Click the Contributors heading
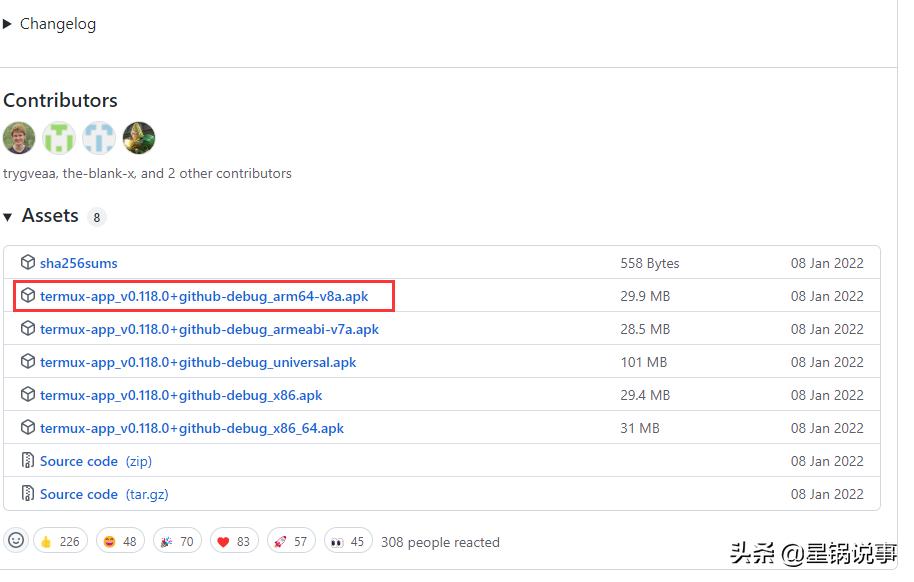914x582 pixels. coord(61,100)
